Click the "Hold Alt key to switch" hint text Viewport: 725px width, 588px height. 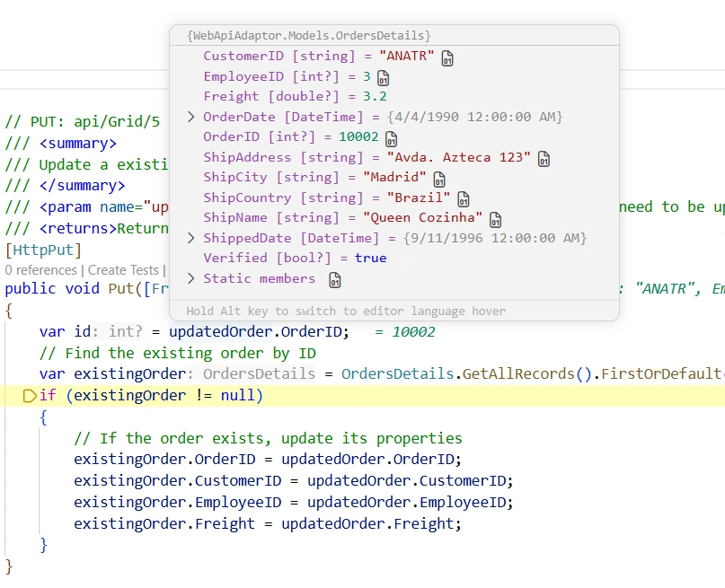346,311
